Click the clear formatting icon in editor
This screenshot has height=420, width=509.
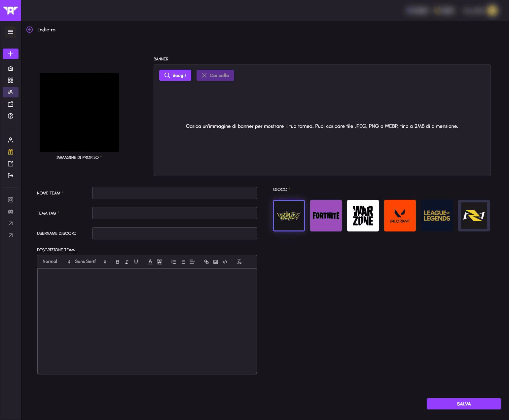tap(239, 262)
